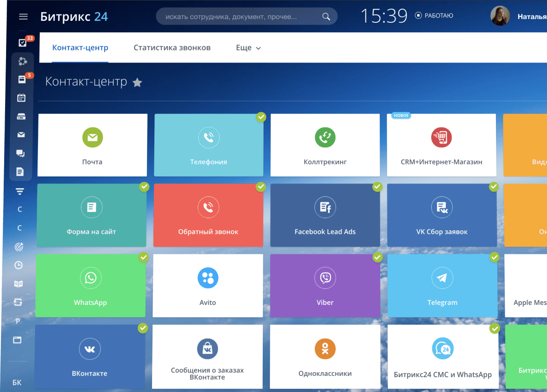The height and width of the screenshot is (392, 547).
Task: Click green checkmark on Телефония tile
Action: (x=261, y=117)
